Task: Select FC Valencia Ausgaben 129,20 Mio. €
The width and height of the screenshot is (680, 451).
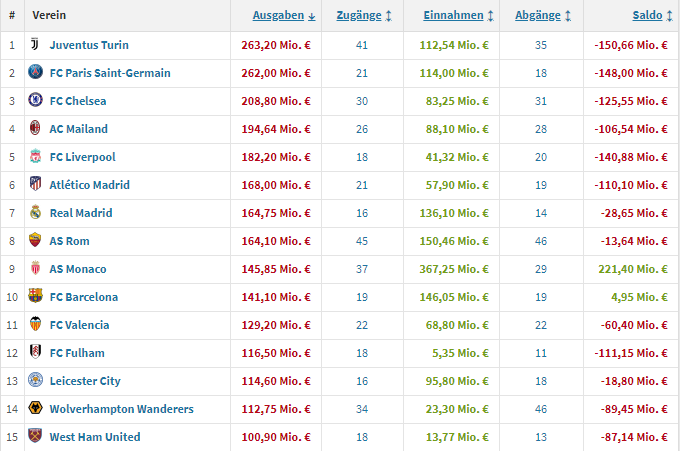Action: click(x=276, y=325)
